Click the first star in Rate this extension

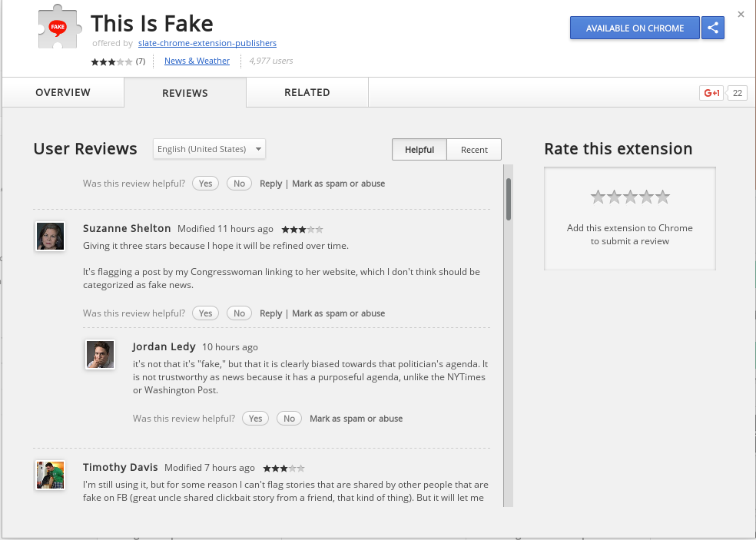[x=598, y=197]
